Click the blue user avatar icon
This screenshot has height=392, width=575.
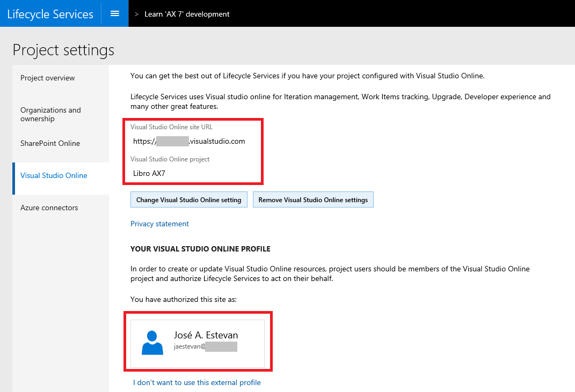152,343
